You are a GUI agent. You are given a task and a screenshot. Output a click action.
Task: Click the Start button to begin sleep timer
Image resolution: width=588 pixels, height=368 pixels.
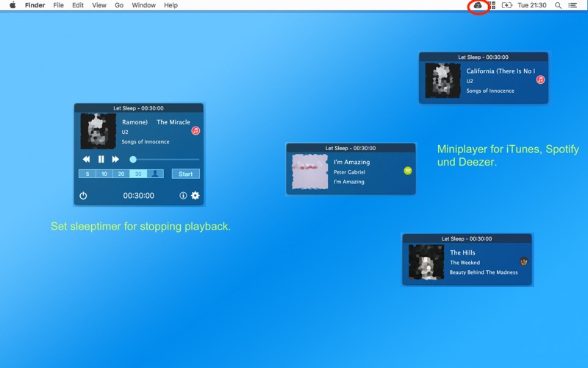[x=186, y=174]
